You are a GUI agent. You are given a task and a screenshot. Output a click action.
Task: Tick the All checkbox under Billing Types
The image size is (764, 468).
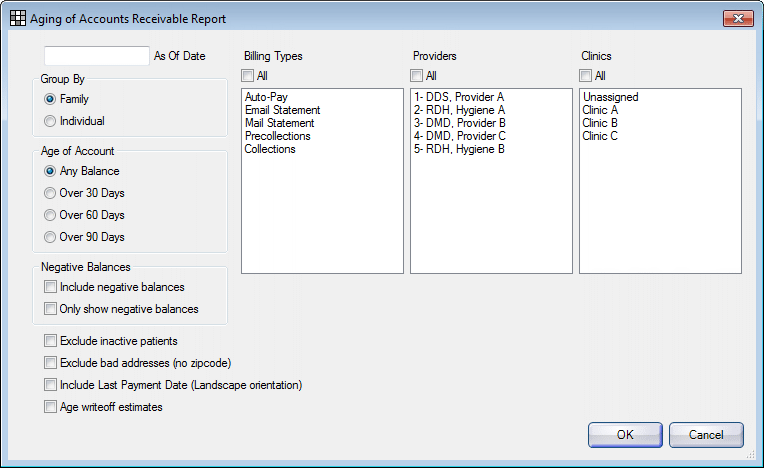[248, 76]
